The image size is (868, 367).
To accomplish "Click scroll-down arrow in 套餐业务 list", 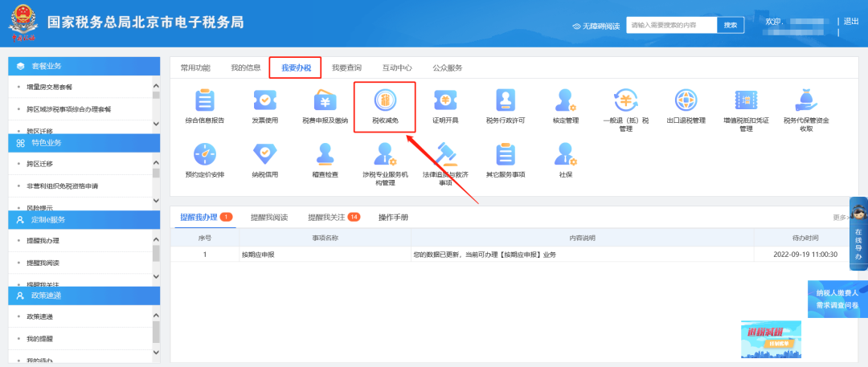I will (x=156, y=124).
